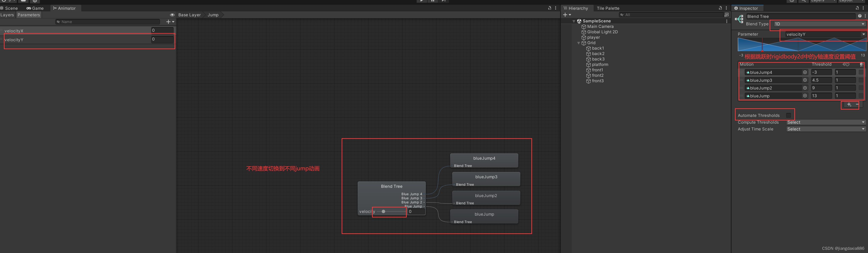Toggle mirror checkbox for blueJump
The width and height of the screenshot is (868, 253).
point(861,96)
